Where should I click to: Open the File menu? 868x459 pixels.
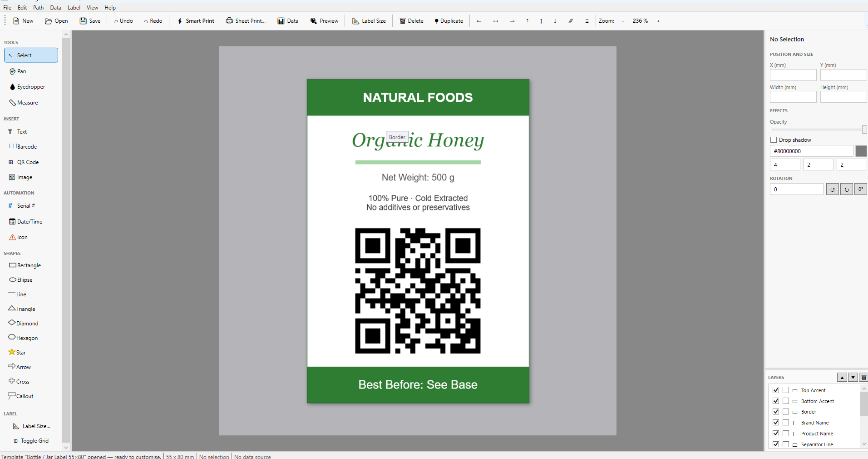7,7
